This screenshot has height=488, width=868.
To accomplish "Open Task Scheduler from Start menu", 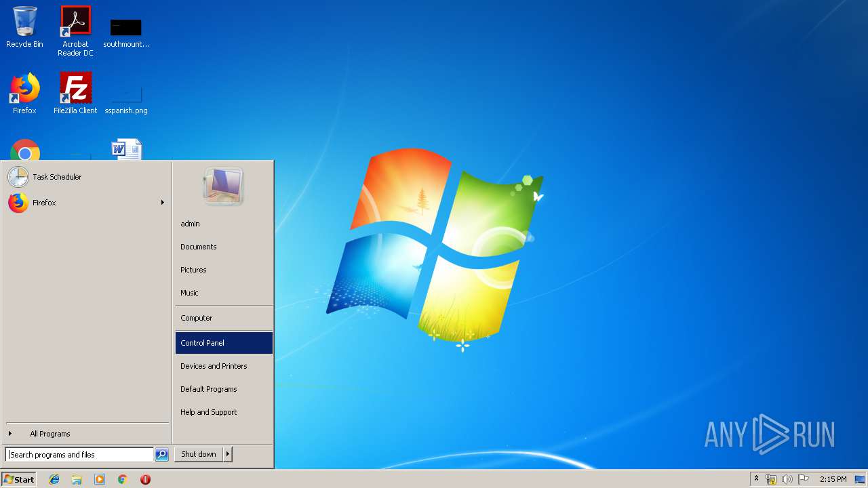I will coord(86,177).
